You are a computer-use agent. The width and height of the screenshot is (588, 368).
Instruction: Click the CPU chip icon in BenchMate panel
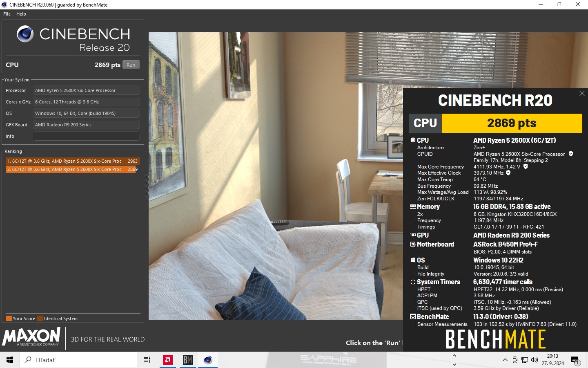(413, 140)
